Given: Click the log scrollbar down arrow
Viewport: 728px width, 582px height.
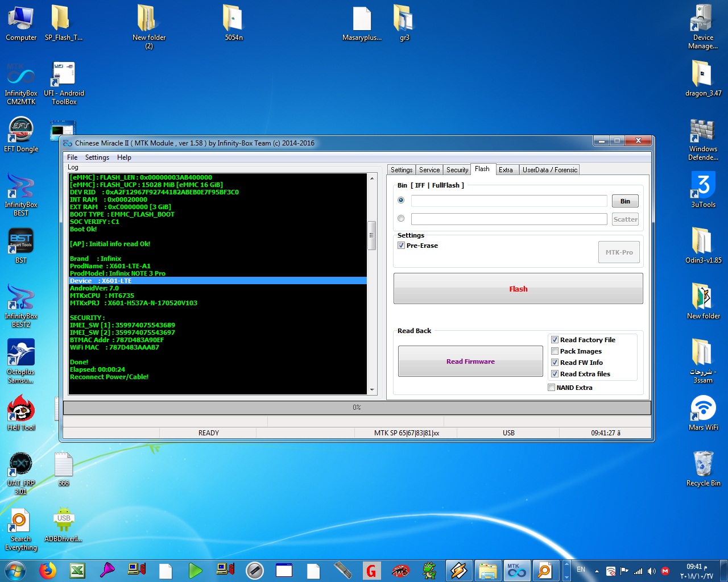Looking at the screenshot, I should (372, 390).
